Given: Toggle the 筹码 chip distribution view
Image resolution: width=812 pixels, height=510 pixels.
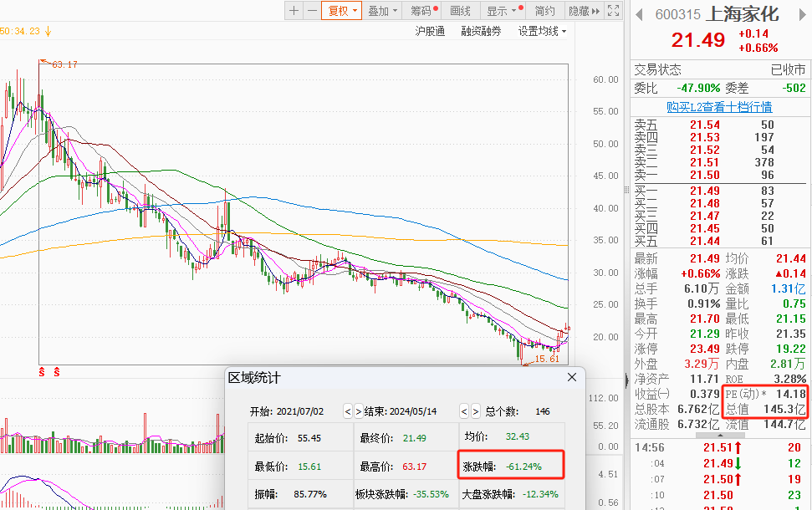Looking at the screenshot, I should click(422, 11).
